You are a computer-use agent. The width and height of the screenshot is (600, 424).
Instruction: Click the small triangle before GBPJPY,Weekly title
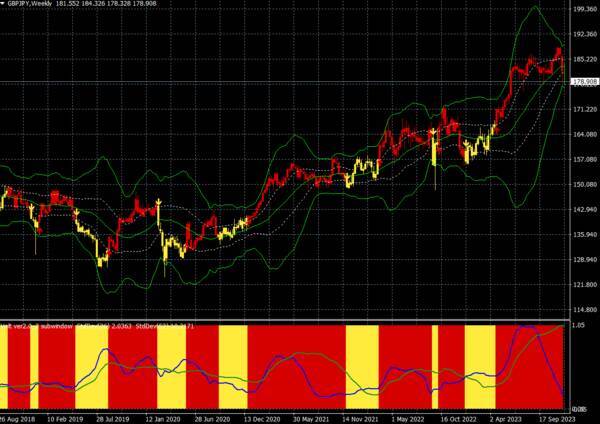coord(6,5)
